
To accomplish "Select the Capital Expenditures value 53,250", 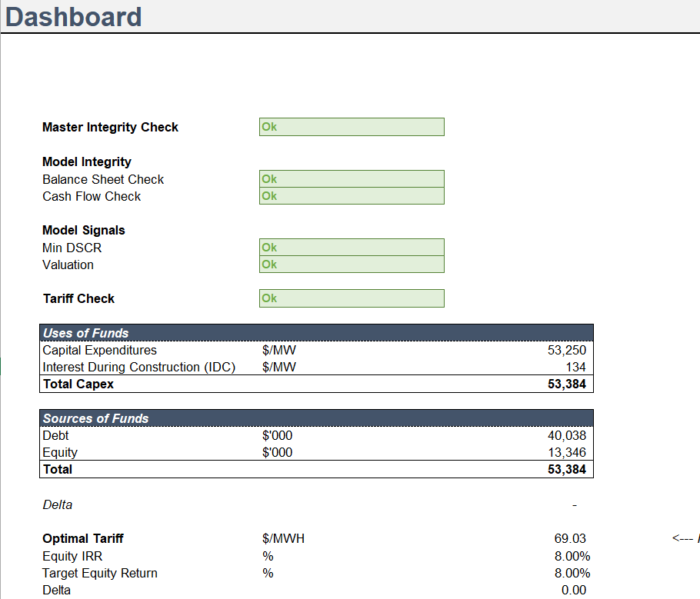I will 566,350.
